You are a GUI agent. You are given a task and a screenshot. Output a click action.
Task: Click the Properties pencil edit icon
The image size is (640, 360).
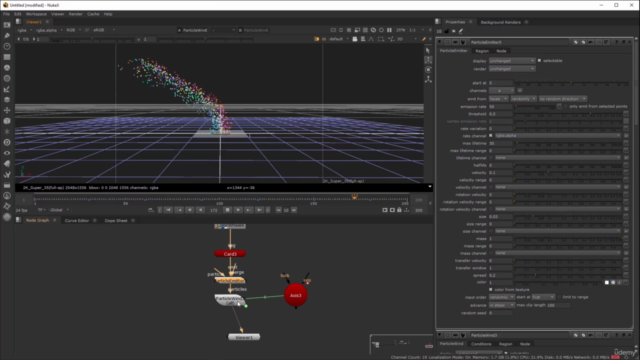[x=461, y=31]
